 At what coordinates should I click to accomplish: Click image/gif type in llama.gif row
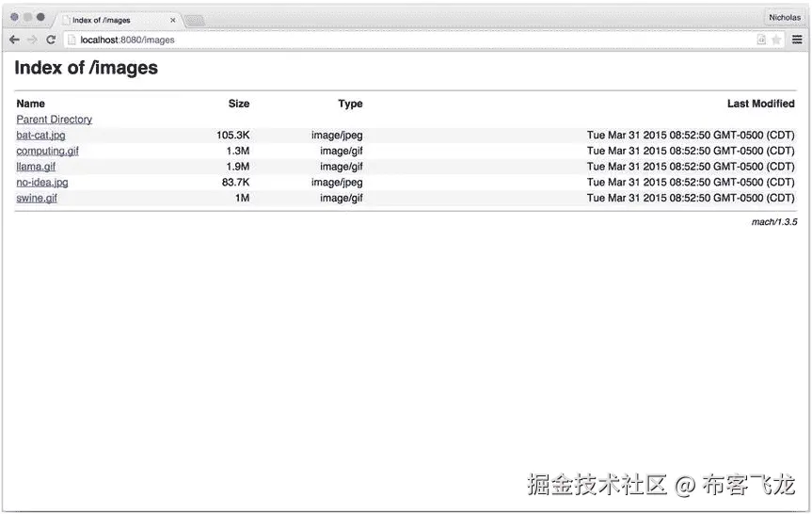(x=342, y=167)
